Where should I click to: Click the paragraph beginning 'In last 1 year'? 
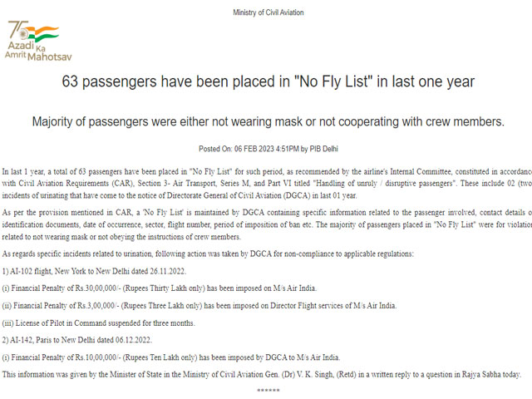click(x=267, y=184)
